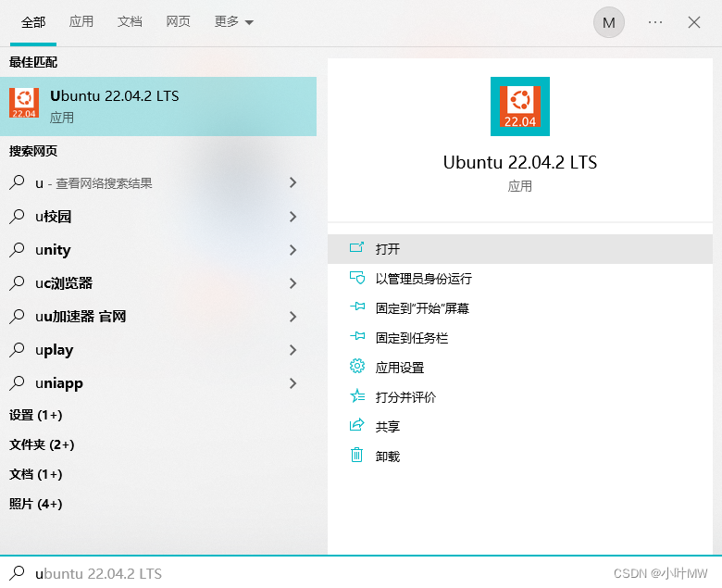Choose 固定到"开始"屏幕
722x588 pixels.
pyautogui.click(x=520, y=308)
